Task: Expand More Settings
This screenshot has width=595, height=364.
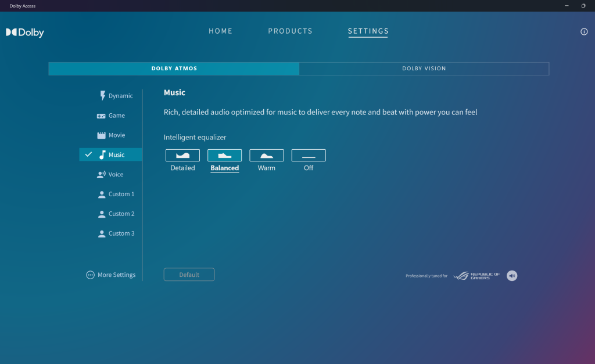Action: coord(111,275)
